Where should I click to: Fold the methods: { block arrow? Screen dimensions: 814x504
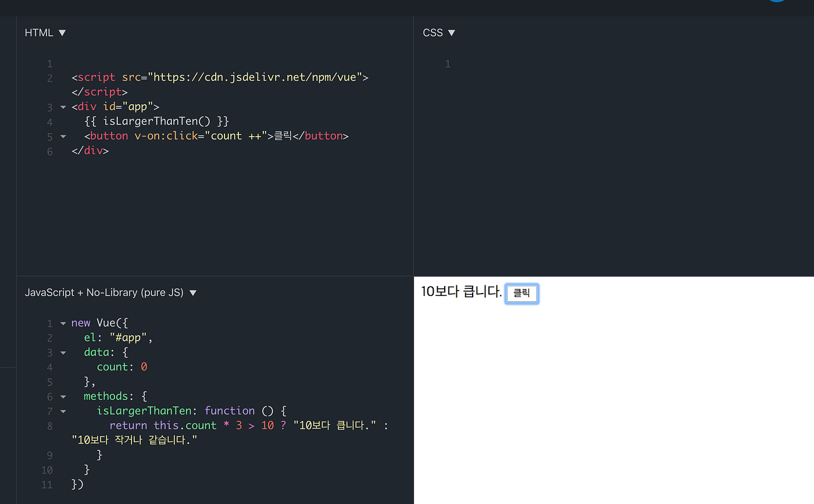(x=63, y=396)
